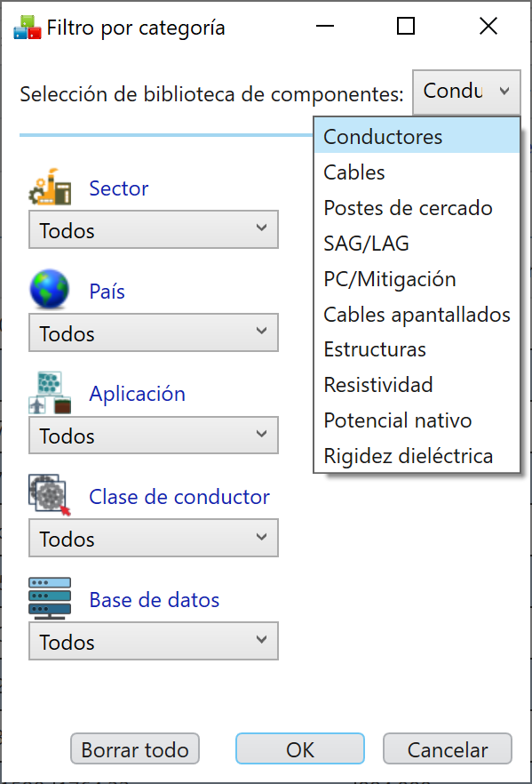The image size is (532, 784).
Task: Click the Borrar todo button
Action: pyautogui.click(x=135, y=749)
